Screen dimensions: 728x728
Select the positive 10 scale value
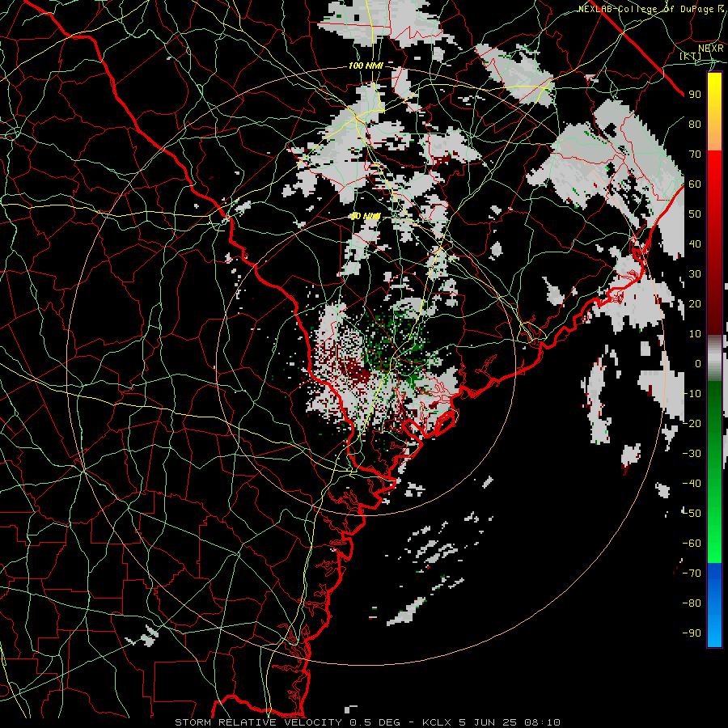(x=695, y=334)
